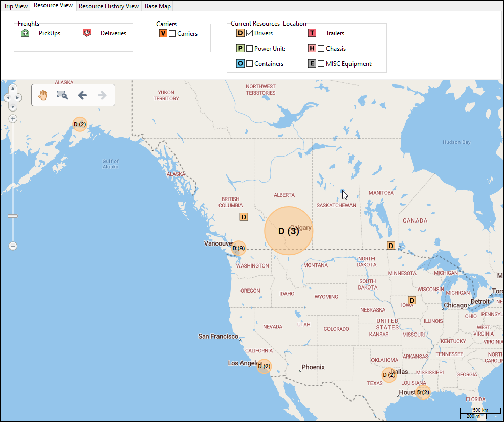Viewport: 504px width, 422px height.
Task: Click the zoom in plus button
Action: tap(12, 118)
